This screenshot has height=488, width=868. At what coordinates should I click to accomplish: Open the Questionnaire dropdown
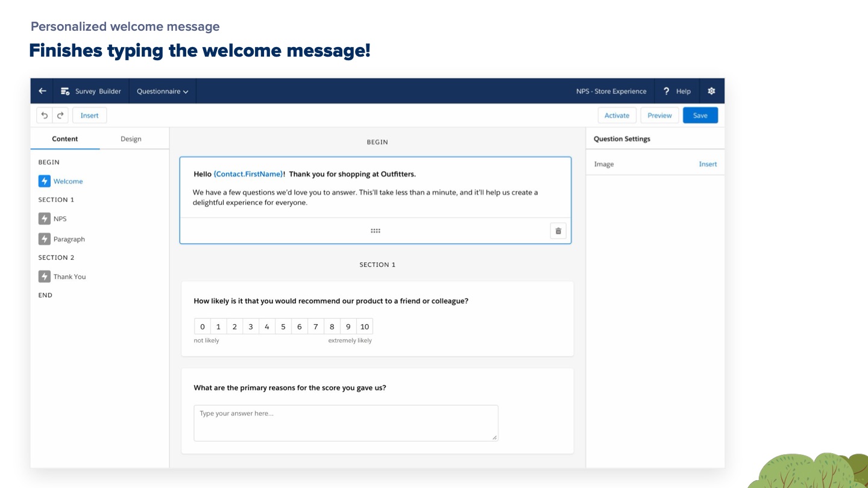coord(162,92)
